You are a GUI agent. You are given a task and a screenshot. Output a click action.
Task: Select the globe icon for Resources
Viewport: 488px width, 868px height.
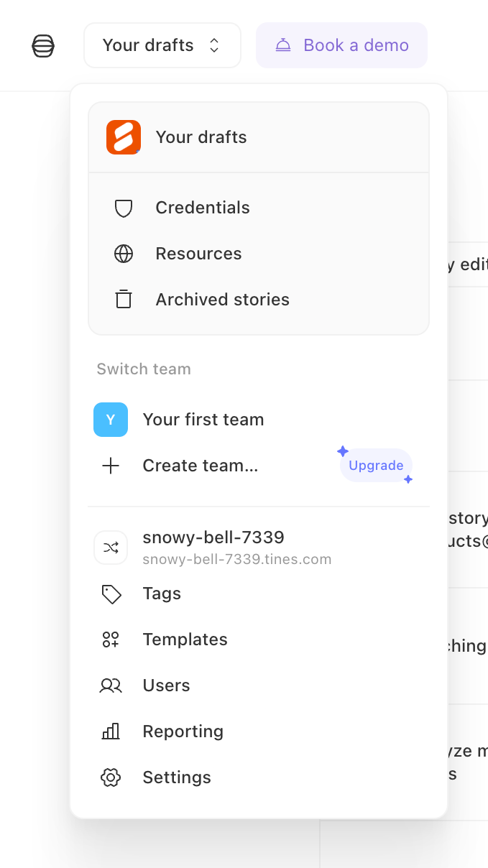click(124, 254)
